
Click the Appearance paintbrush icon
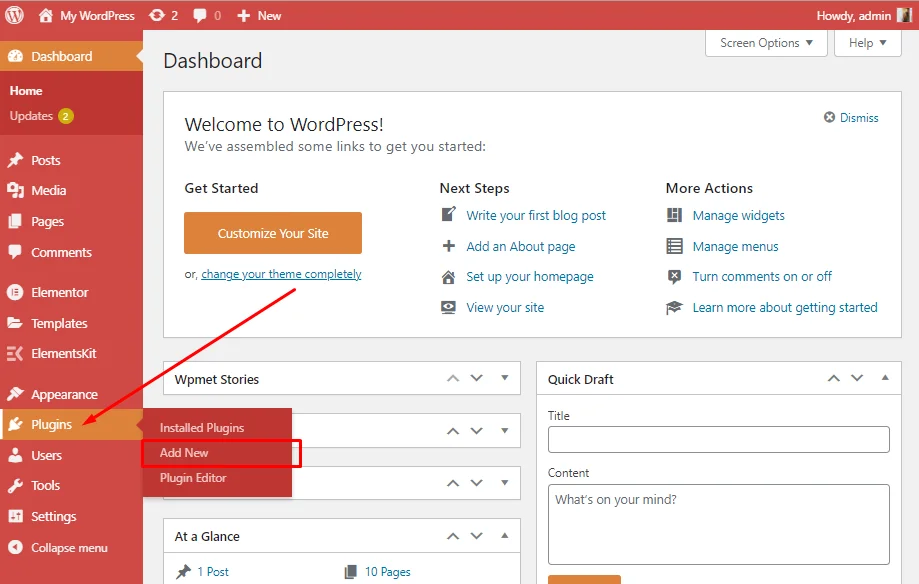point(15,394)
